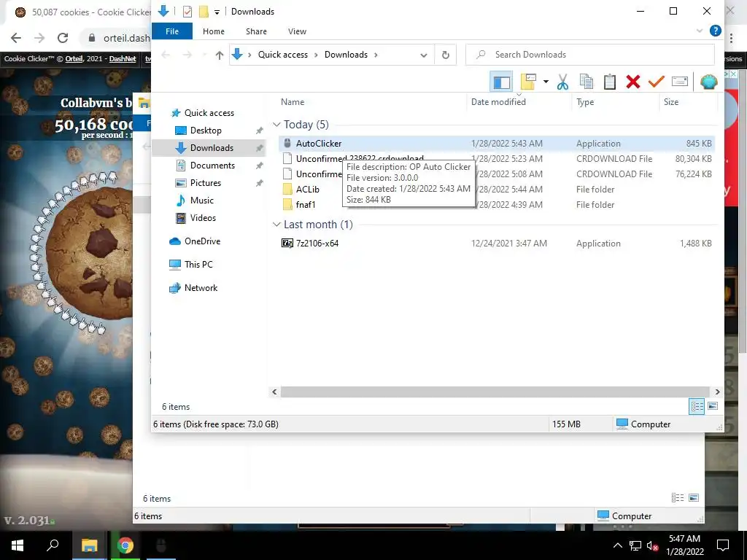The image size is (747, 560).
Task: Open Quick access in navigation pane
Action: tap(209, 113)
